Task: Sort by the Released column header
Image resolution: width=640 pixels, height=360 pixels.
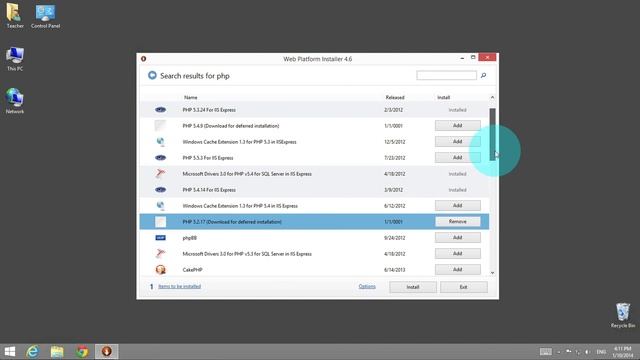Action: pyautogui.click(x=395, y=97)
